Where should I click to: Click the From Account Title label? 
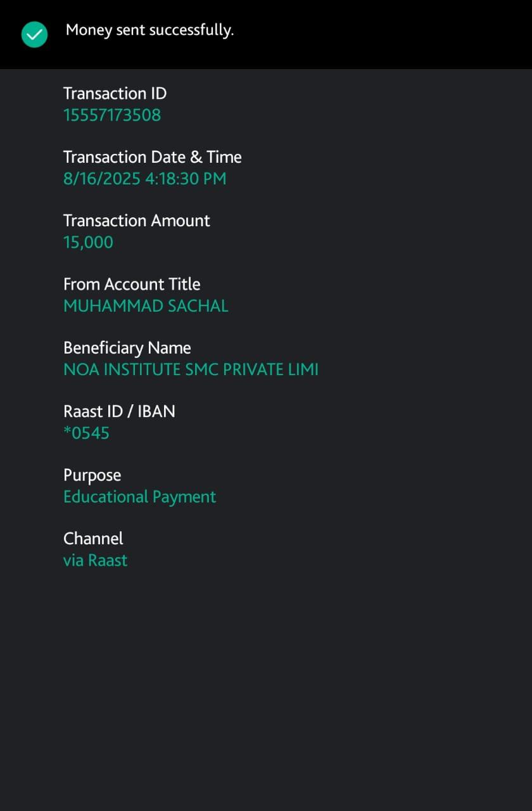click(132, 284)
